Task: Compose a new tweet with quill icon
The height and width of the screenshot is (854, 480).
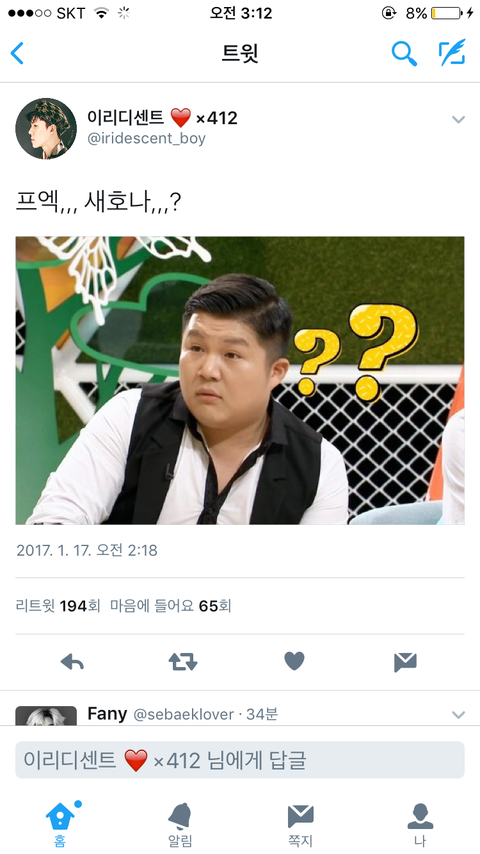Action: coord(452,53)
